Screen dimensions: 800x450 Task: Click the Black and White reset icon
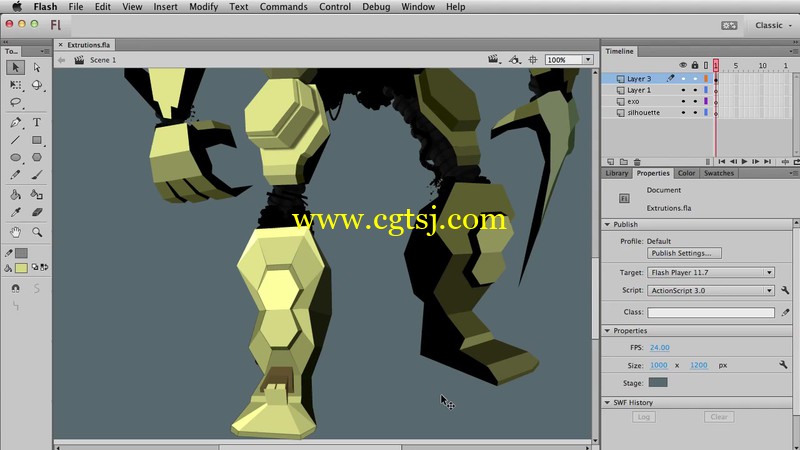click(35, 267)
